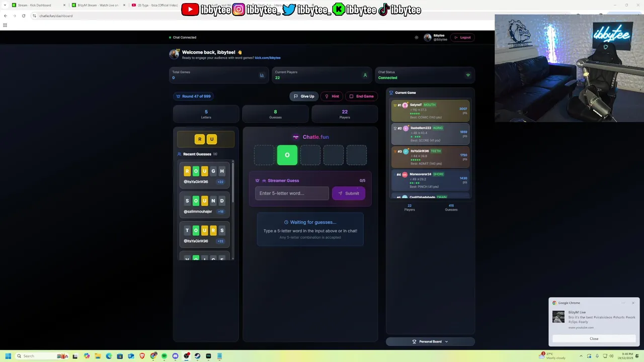Select ItsYaGirlK96 leaderboard card

pos(430,157)
